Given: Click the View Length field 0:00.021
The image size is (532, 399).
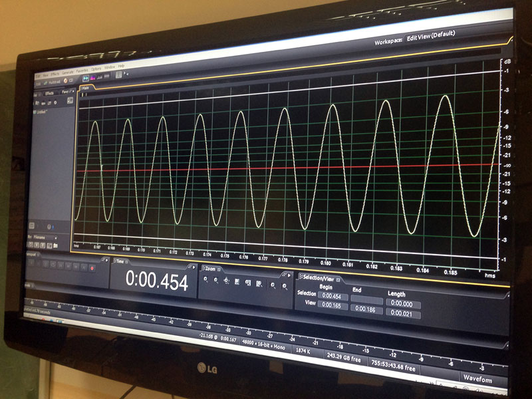Looking at the screenshot, I should coord(403,313).
